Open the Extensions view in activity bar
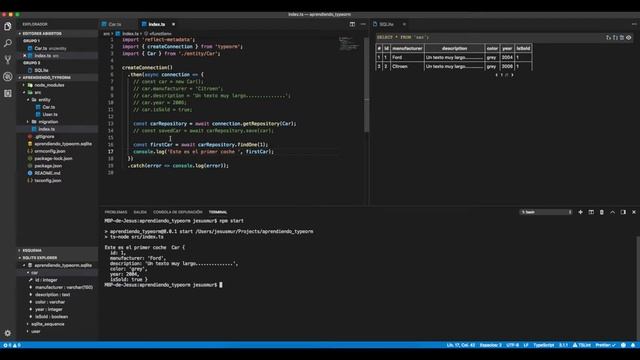This screenshot has width=640, height=360. [x=8, y=93]
